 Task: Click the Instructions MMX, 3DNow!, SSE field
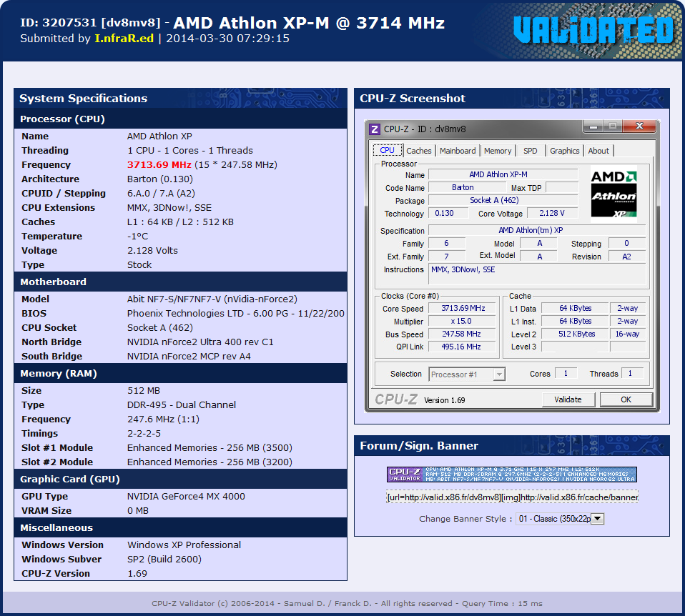[537, 275]
